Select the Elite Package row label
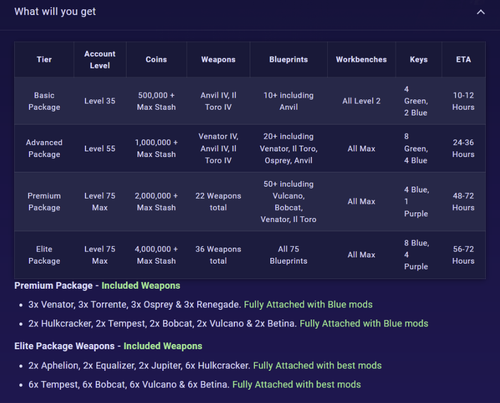This screenshot has width=500, height=403. point(44,255)
